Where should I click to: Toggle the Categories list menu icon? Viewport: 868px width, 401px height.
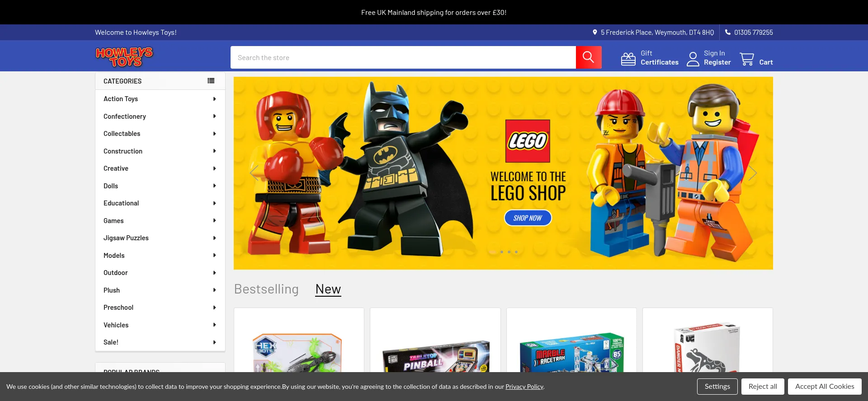tap(211, 81)
